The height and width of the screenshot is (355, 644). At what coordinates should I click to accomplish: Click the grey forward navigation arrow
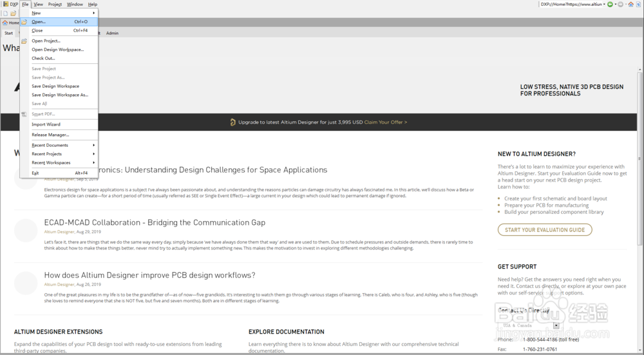(x=621, y=4)
